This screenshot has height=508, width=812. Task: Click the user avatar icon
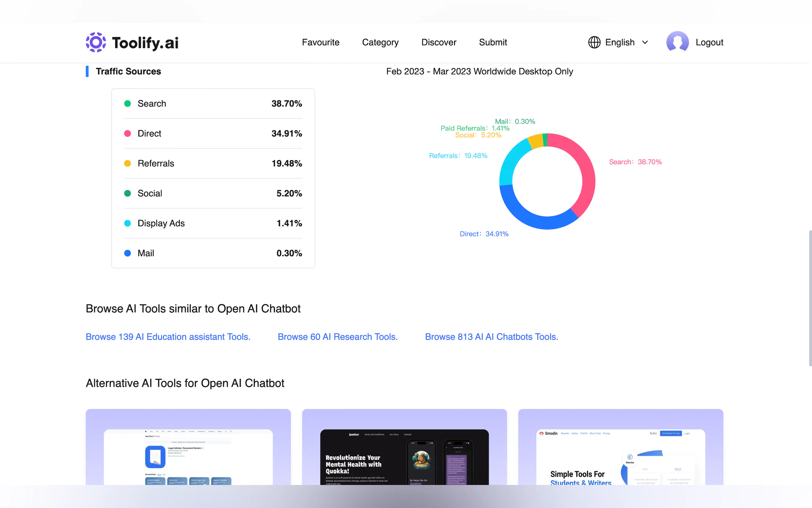tap(677, 42)
